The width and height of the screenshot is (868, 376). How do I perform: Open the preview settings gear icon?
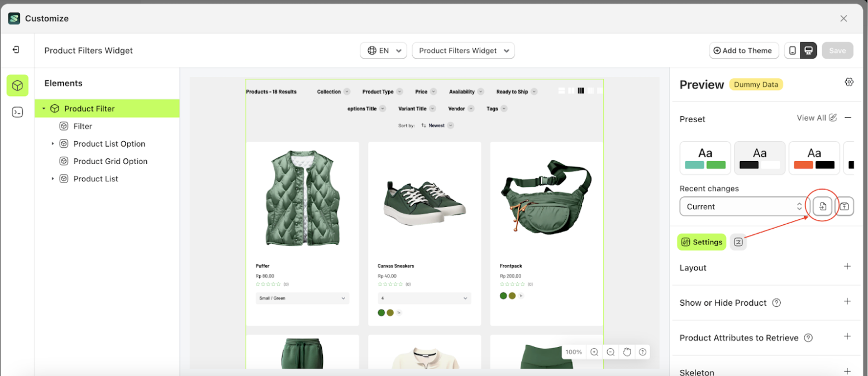tap(848, 82)
